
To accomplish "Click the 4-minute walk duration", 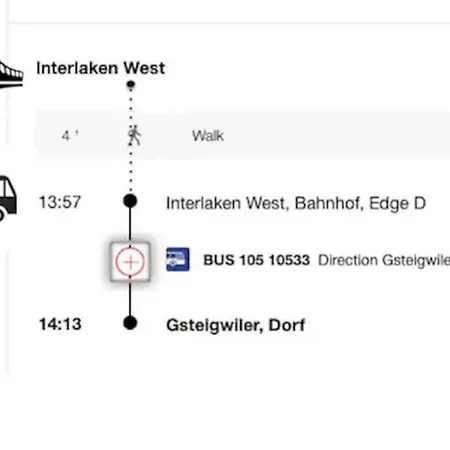I will click(x=70, y=136).
